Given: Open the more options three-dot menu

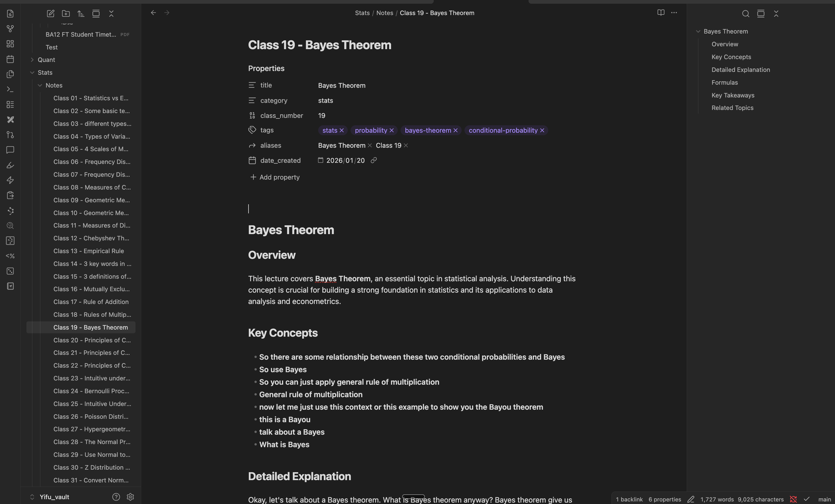Looking at the screenshot, I should click(x=674, y=13).
